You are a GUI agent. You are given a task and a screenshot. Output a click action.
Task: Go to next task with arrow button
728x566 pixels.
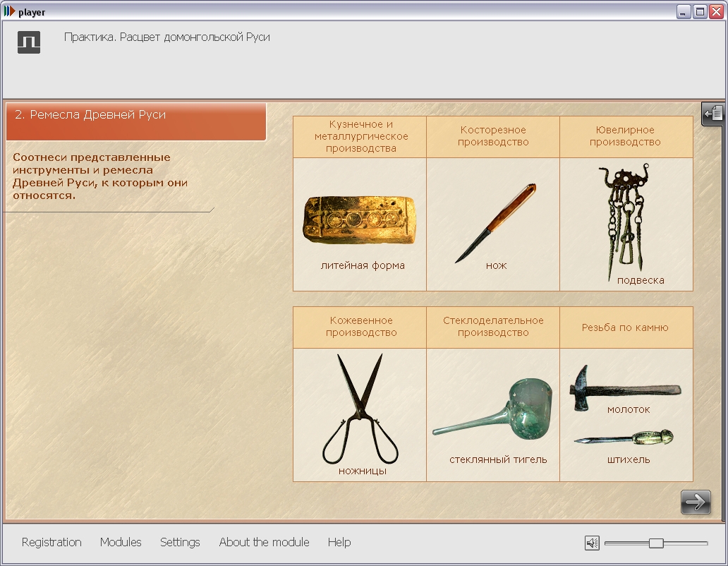[x=696, y=502]
